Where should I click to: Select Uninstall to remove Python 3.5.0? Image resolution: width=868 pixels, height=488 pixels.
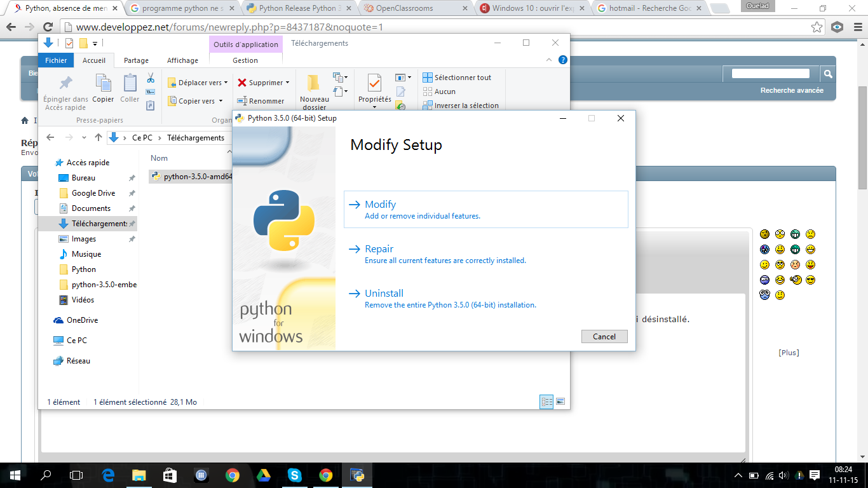[x=384, y=294]
